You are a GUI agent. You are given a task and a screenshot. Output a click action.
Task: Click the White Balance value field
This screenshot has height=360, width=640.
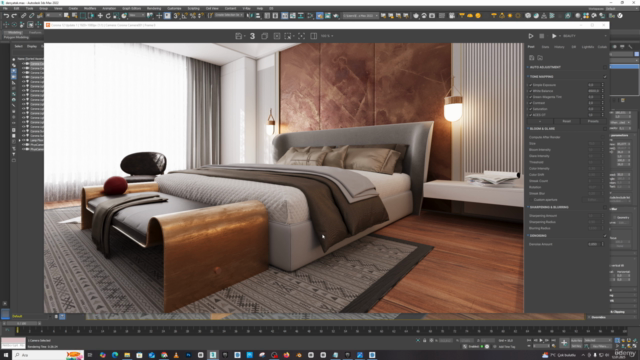(x=593, y=91)
